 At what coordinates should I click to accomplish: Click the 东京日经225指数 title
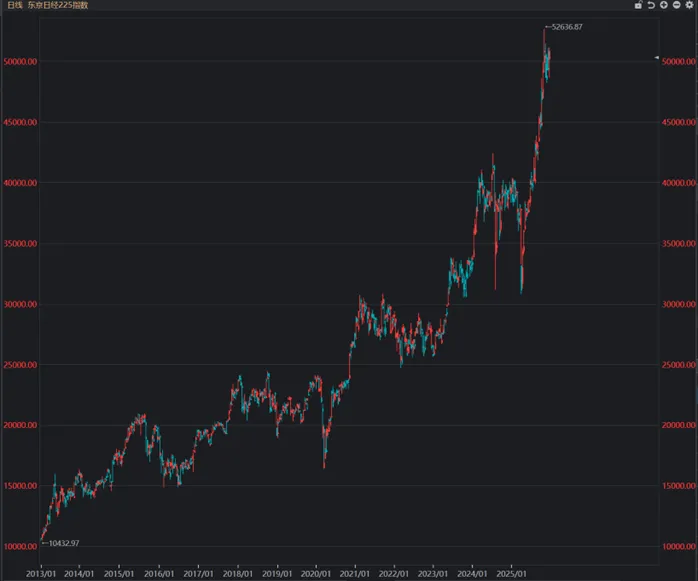click(x=58, y=5)
